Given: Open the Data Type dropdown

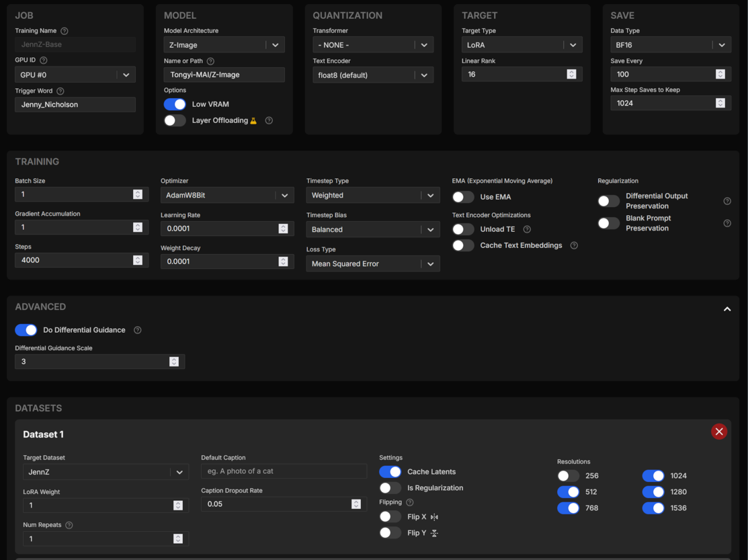Looking at the screenshot, I should click(671, 45).
